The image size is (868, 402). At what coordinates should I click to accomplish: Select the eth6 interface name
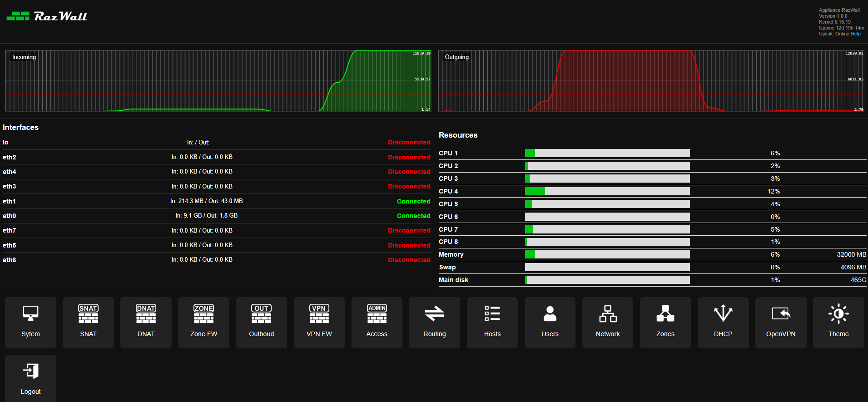click(10, 260)
